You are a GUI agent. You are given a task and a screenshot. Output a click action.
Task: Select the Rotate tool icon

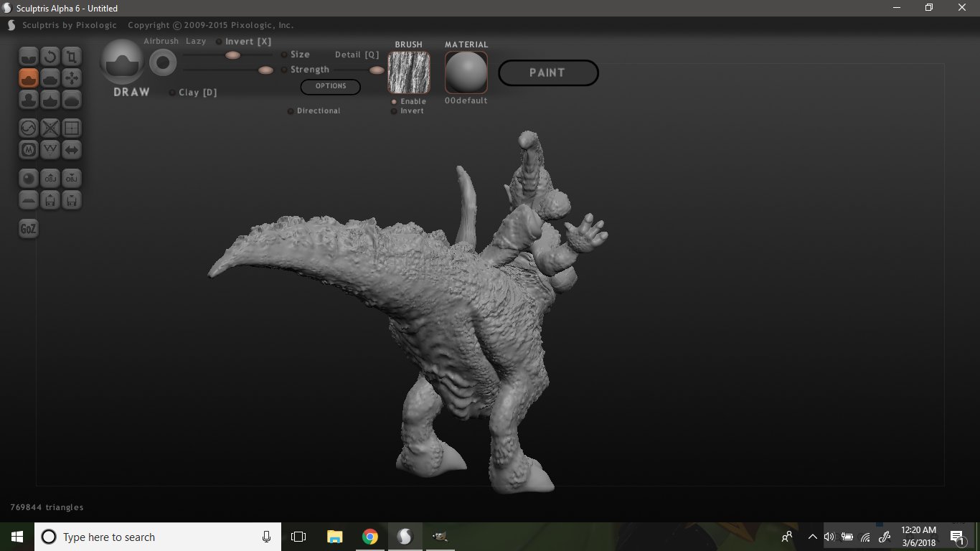coord(50,56)
